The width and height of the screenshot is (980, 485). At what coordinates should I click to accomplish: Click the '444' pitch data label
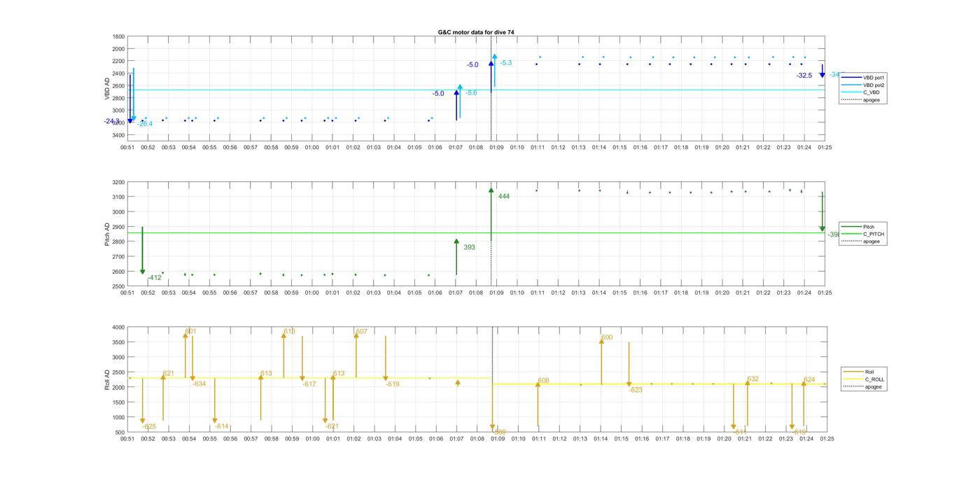click(504, 197)
